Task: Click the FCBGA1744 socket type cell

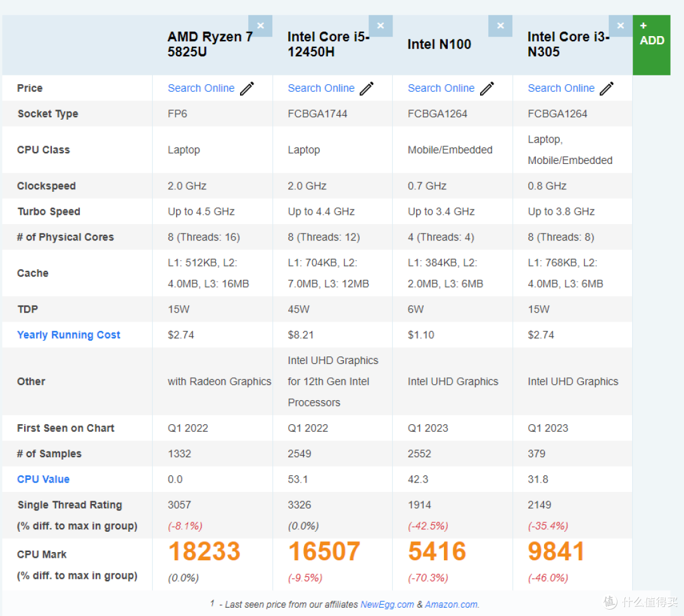Action: pyautogui.click(x=317, y=114)
